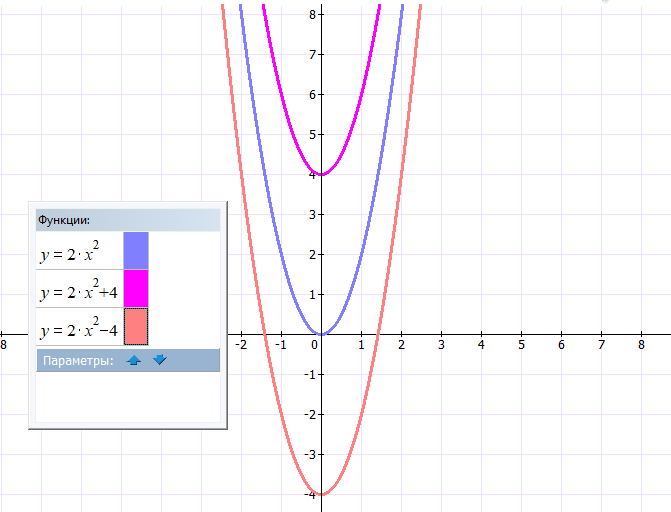Click the vertex of the salmon parabola
The width and height of the screenshot is (671, 512).
point(321,494)
